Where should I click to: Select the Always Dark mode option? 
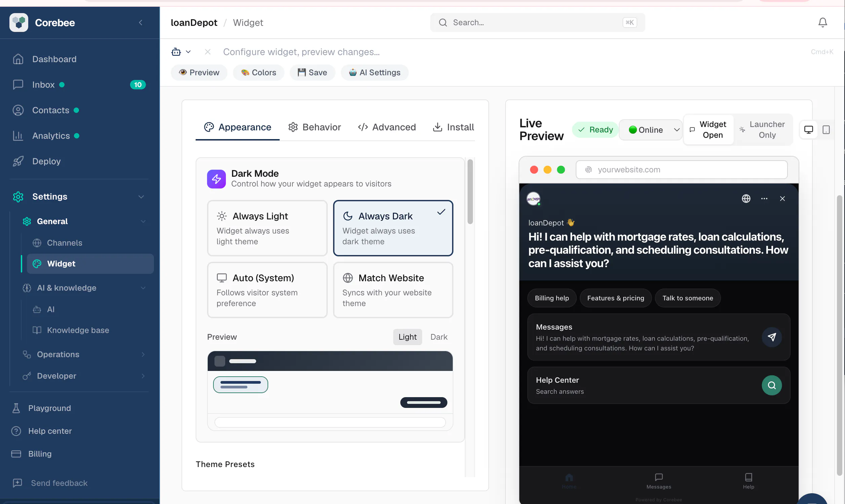(x=393, y=228)
